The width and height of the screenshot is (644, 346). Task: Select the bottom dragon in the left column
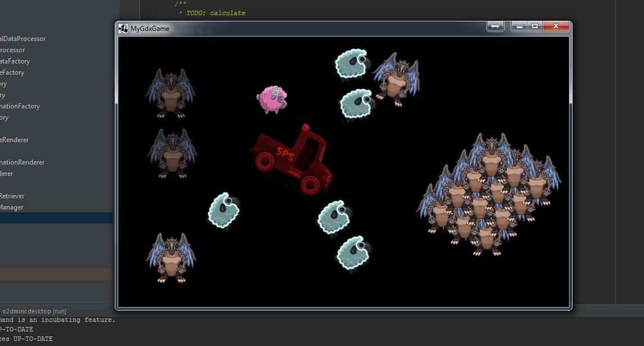pos(171,258)
